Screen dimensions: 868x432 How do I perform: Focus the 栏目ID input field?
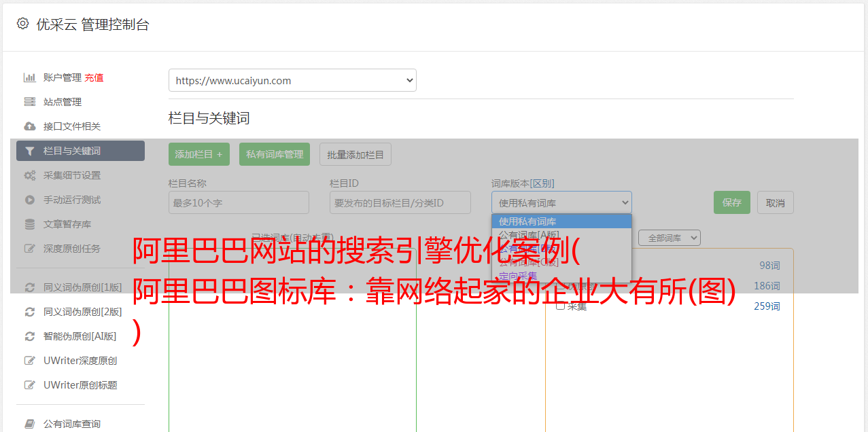[400, 202]
